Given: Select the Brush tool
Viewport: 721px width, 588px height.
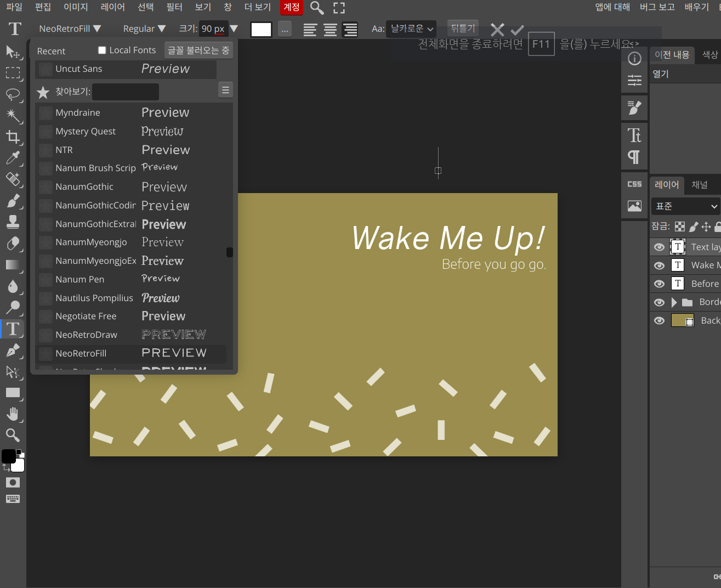Looking at the screenshot, I should pyautogui.click(x=13, y=201).
